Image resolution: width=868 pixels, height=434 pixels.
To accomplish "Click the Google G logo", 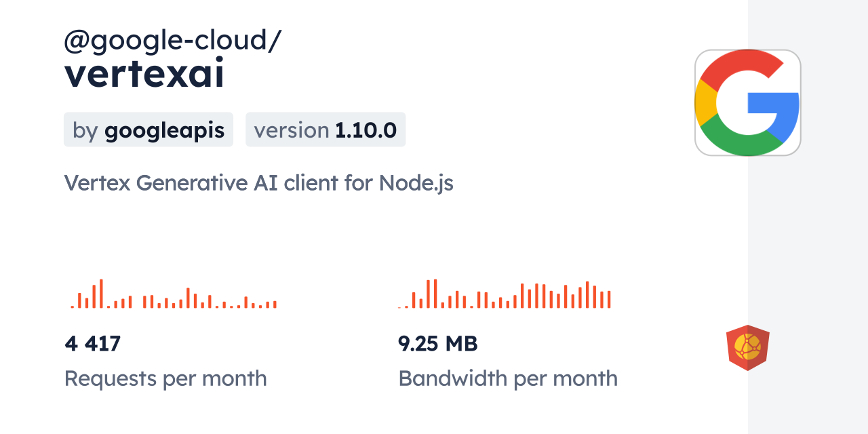I will point(747,102).
